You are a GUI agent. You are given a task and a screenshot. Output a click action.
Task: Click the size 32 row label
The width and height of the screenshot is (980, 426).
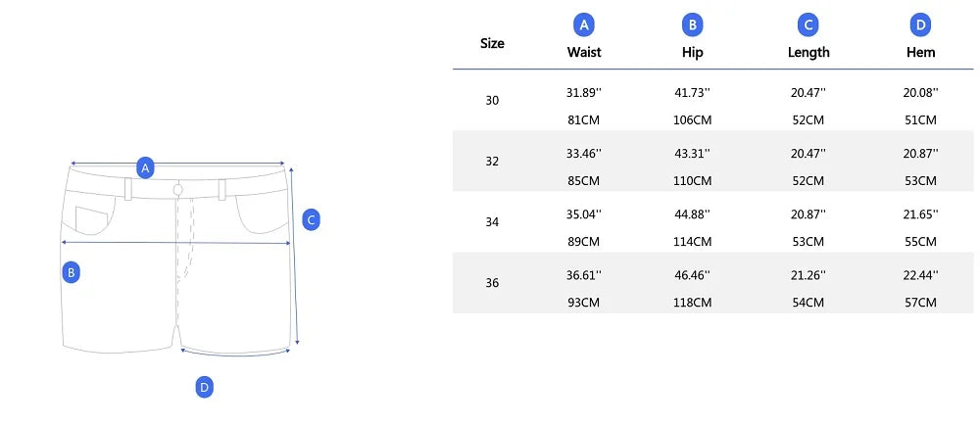pos(492,162)
